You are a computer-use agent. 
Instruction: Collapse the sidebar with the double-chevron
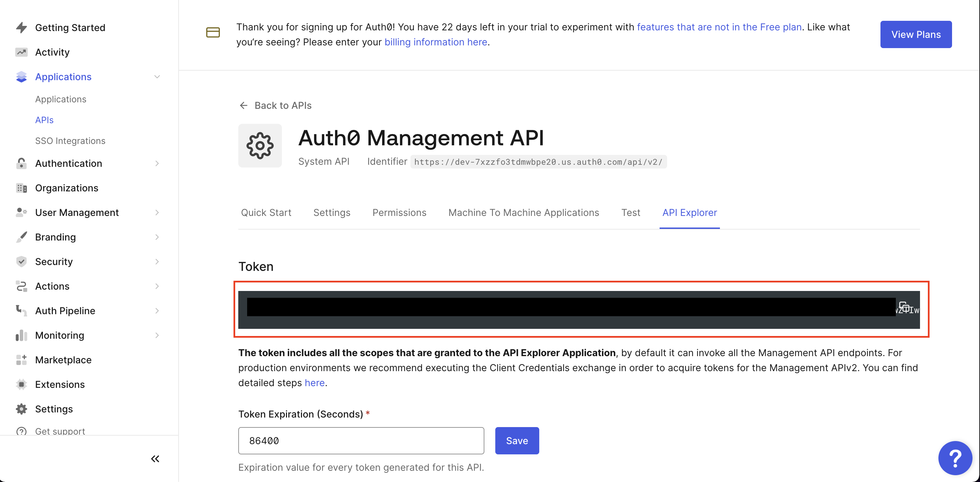155,459
